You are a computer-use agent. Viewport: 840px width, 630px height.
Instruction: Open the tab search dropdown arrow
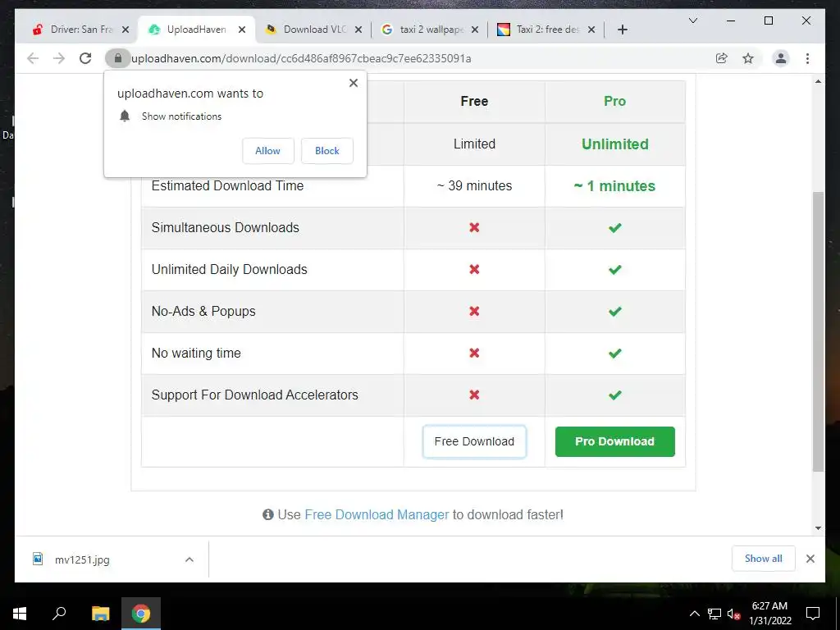(x=692, y=21)
